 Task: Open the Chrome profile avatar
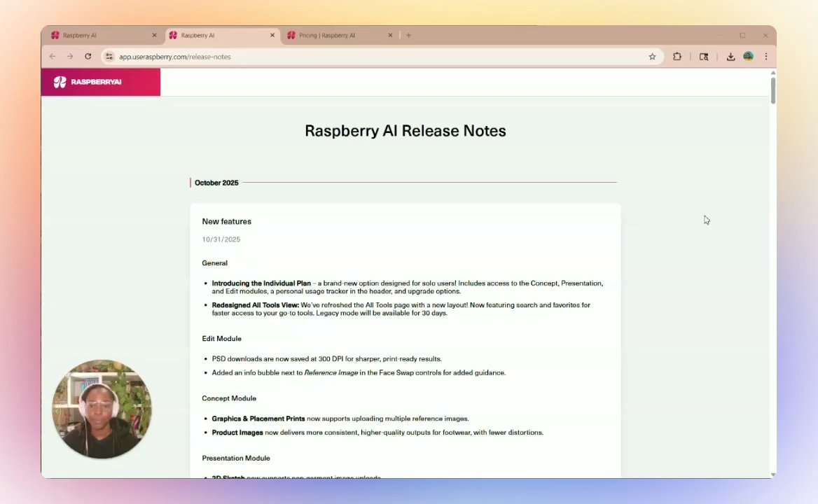click(x=748, y=56)
